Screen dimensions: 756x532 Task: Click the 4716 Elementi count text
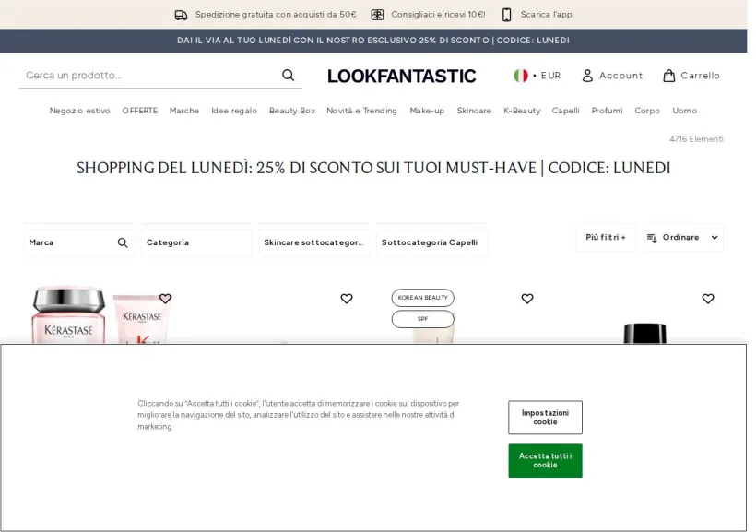(x=696, y=139)
